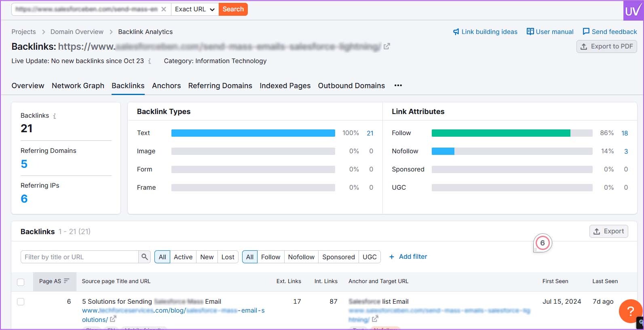Open Link building ideas megaphone link
Screen dimensions: 644x330
click(x=485, y=32)
